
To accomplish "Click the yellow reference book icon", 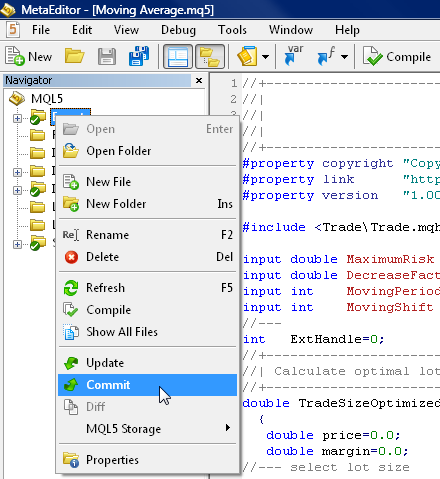I will (x=247, y=56).
